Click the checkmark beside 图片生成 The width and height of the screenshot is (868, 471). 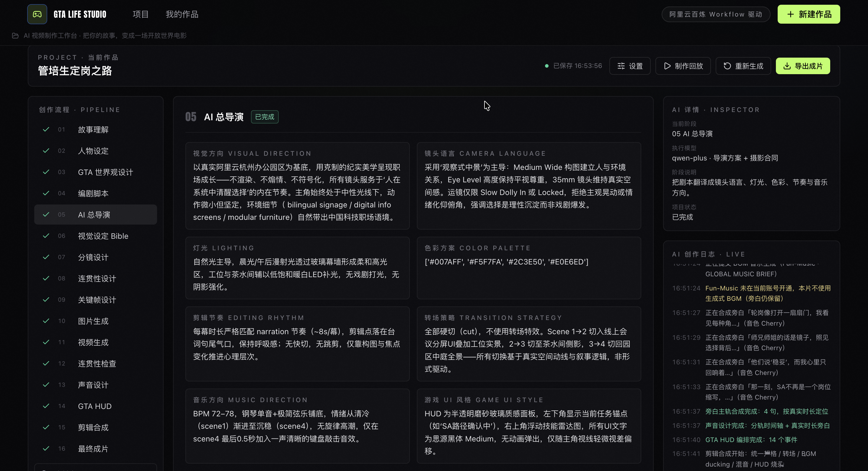(x=46, y=321)
